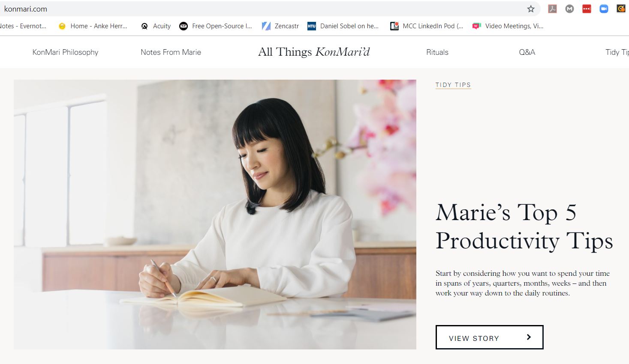Screen dimensions: 629x364
Task: Launch the Zoom extension with the camera icon
Action: click(604, 9)
